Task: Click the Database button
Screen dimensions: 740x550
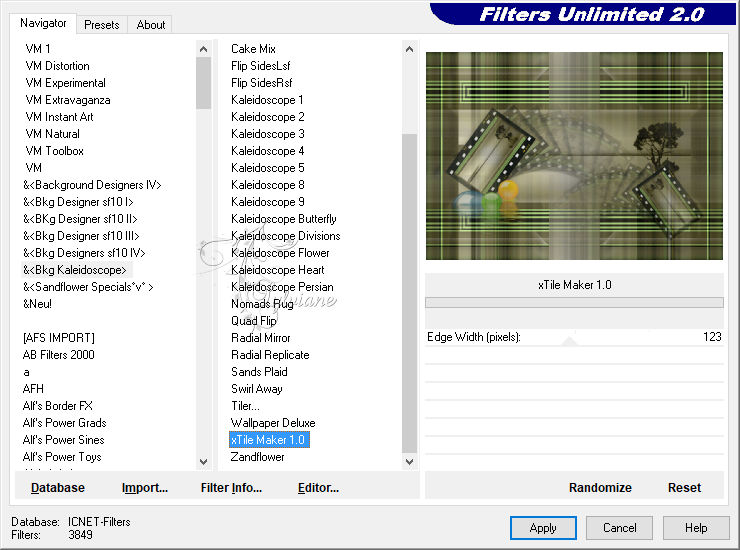Action: [58, 488]
